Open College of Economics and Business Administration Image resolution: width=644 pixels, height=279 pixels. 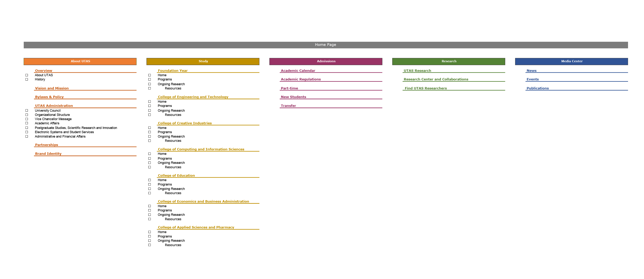click(x=204, y=201)
